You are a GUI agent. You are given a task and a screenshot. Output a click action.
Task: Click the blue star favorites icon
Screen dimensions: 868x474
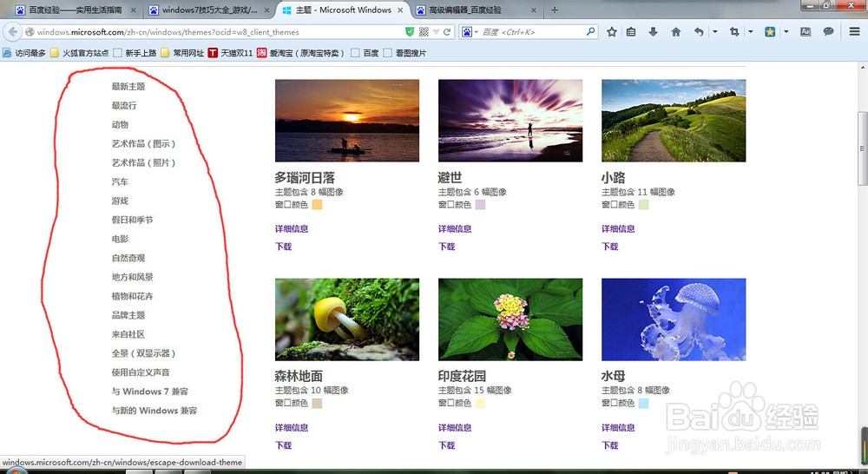click(x=770, y=32)
